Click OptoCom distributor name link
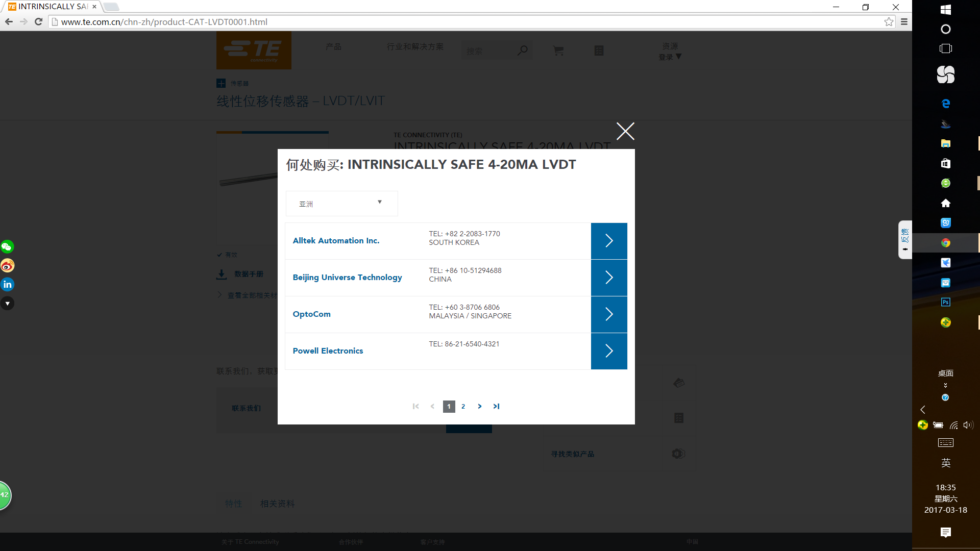The width and height of the screenshot is (980, 551). coord(311,314)
